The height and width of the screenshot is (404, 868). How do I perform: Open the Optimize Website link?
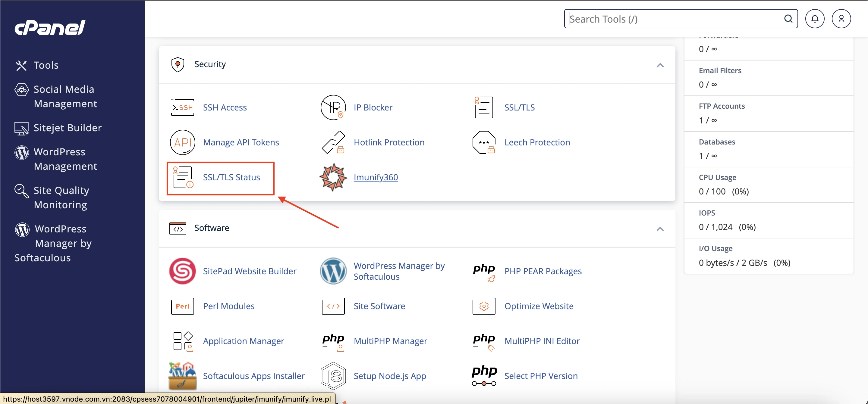pos(539,306)
